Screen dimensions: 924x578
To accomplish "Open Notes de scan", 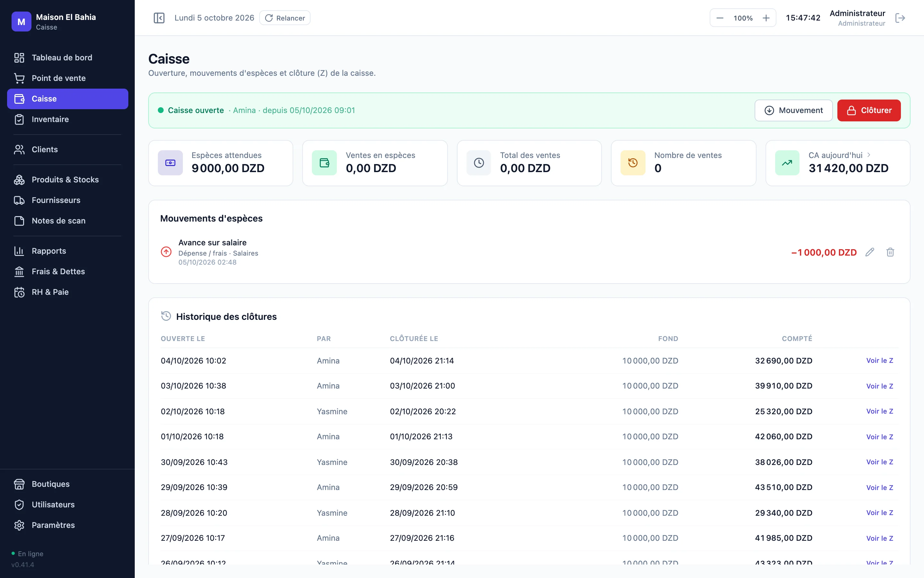I will [x=68, y=221].
